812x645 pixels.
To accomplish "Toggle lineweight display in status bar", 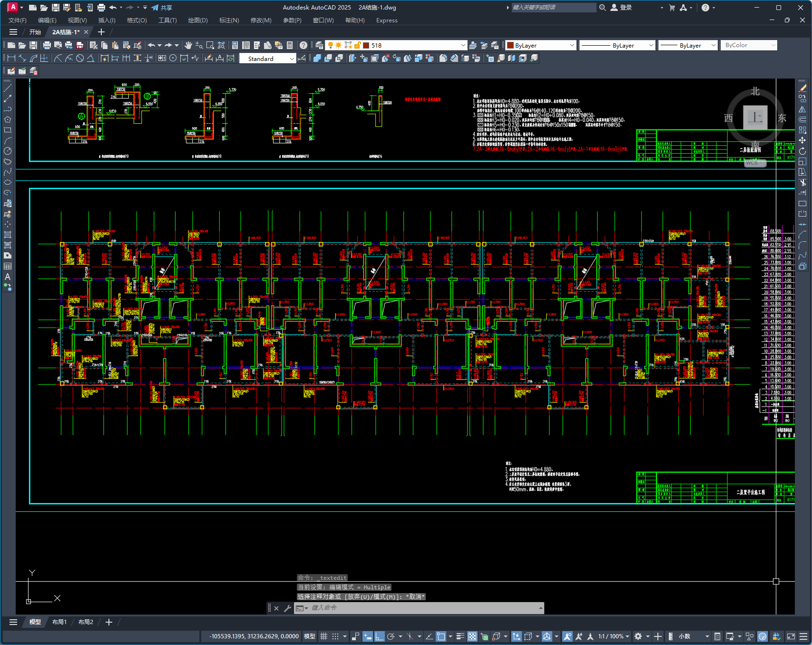I will click(x=460, y=636).
